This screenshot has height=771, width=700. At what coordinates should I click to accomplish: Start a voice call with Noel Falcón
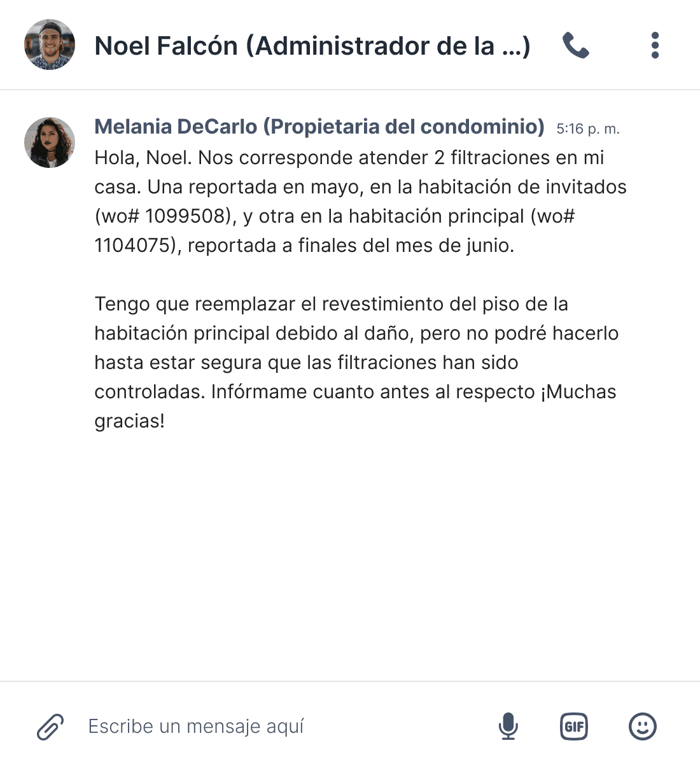tap(576, 45)
